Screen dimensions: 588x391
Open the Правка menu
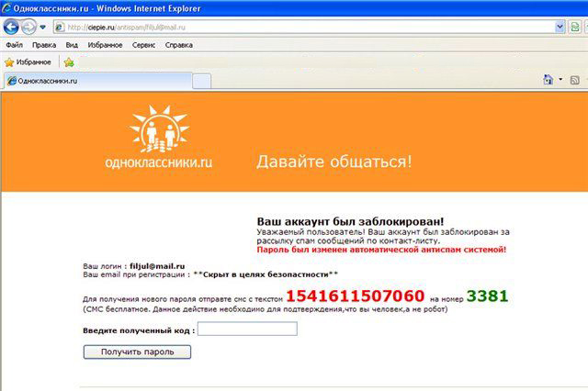pyautogui.click(x=44, y=45)
